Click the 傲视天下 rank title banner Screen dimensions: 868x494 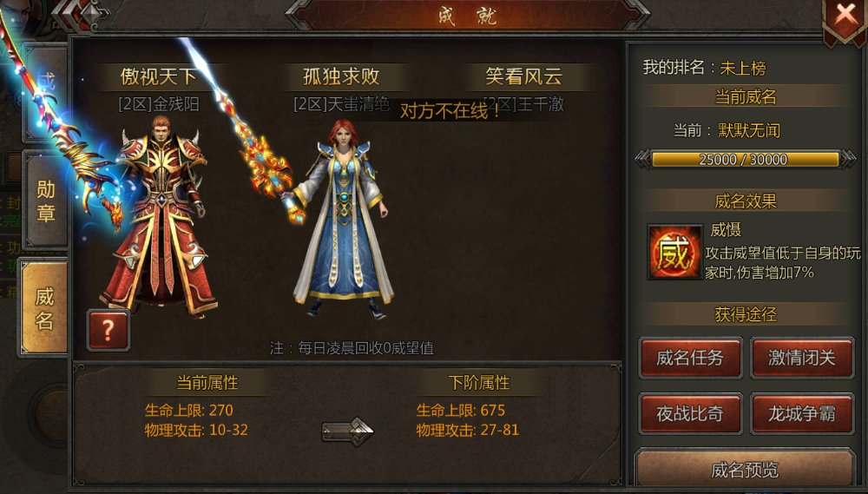(159, 76)
